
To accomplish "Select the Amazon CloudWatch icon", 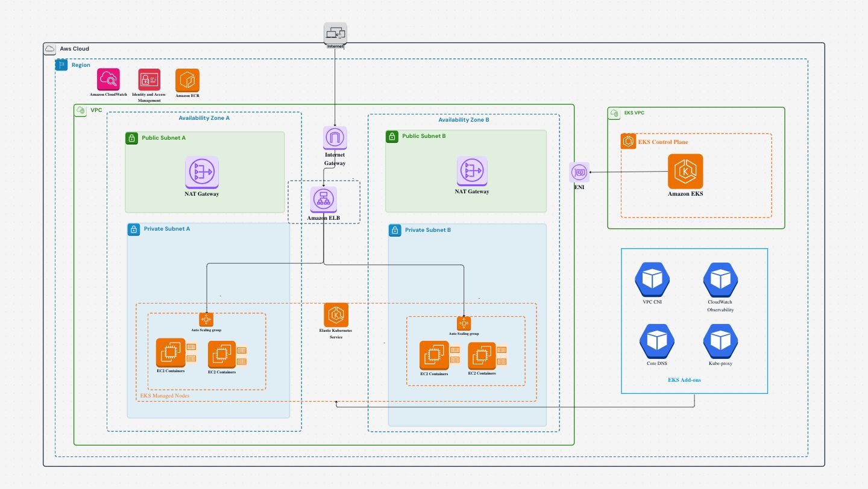I will [x=108, y=79].
